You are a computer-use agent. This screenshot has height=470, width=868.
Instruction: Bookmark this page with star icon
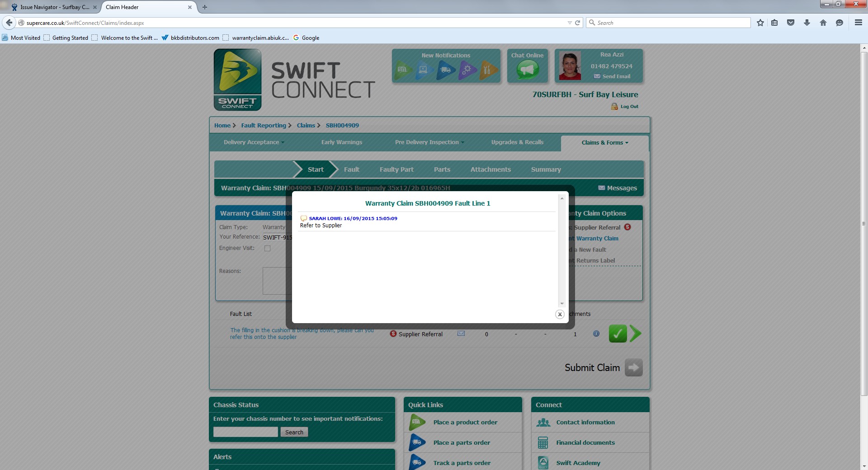pos(760,23)
